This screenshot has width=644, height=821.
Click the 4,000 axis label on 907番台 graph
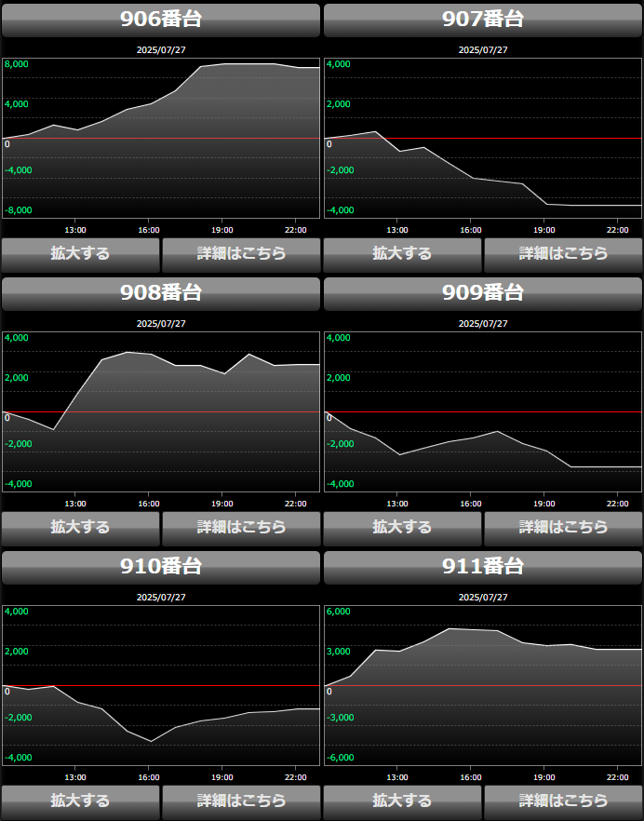point(338,64)
